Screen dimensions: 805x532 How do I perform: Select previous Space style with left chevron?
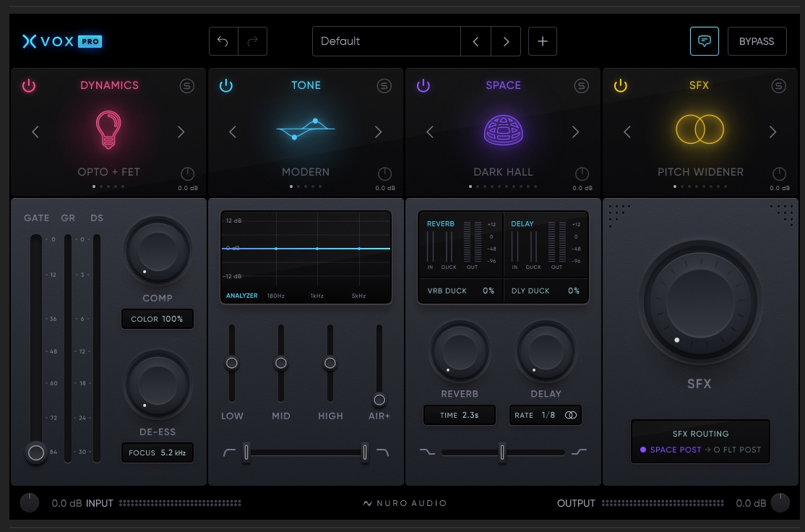pyautogui.click(x=430, y=132)
